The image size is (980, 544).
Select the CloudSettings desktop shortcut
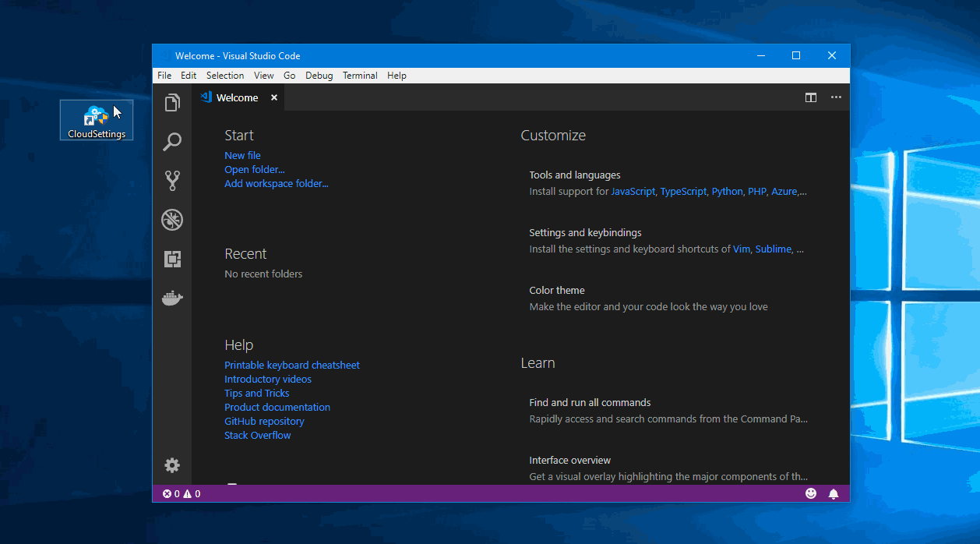97,120
